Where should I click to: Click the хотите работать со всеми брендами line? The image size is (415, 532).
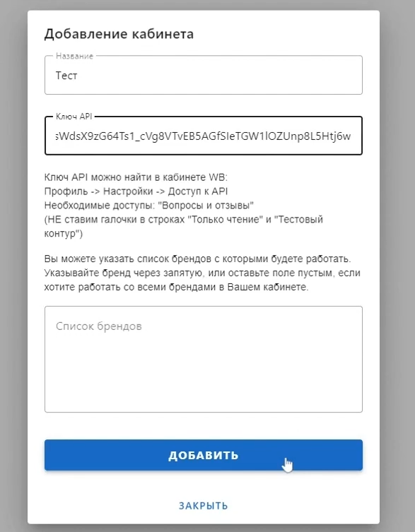coord(176,287)
